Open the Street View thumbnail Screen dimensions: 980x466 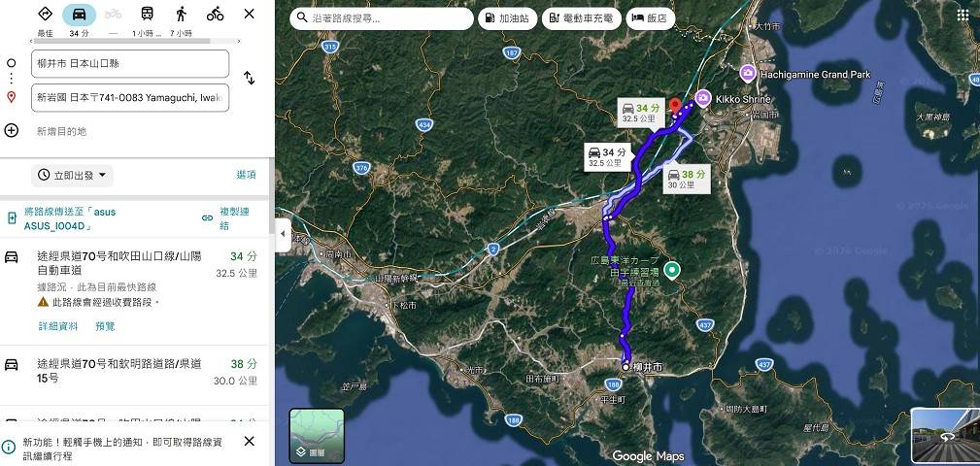click(x=945, y=437)
